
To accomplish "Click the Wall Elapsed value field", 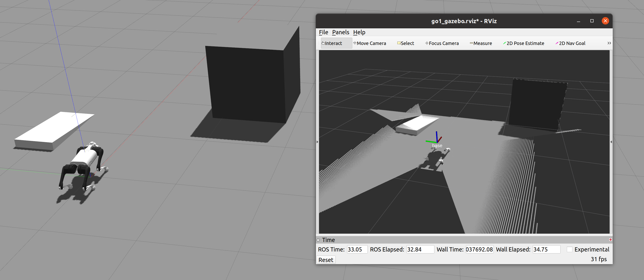I will (546, 249).
